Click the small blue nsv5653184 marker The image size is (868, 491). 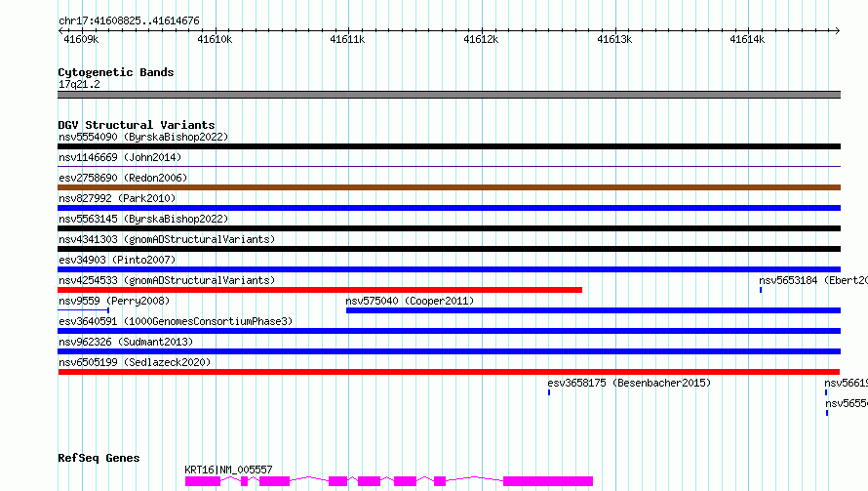(761, 290)
